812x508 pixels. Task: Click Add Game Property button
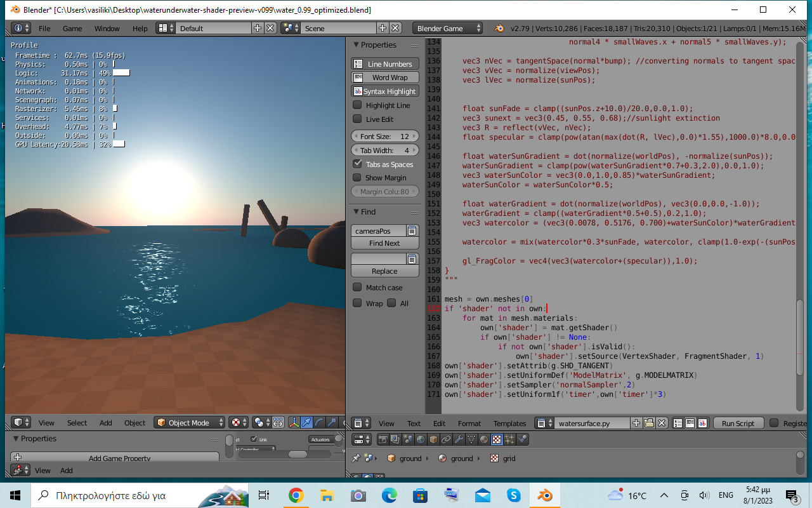click(115, 458)
